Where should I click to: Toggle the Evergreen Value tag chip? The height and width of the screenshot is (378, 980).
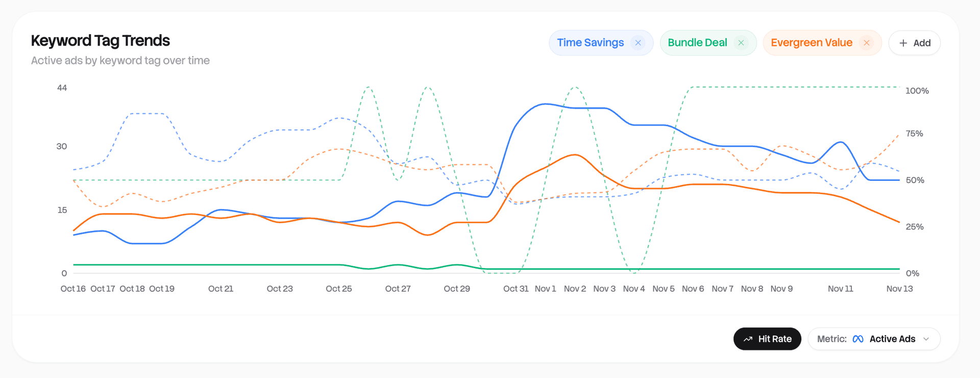coord(812,42)
